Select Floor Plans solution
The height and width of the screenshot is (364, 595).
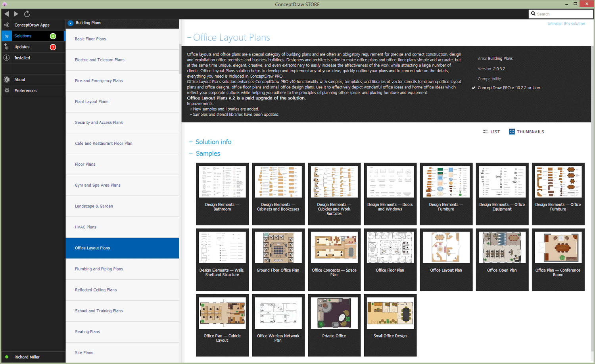coord(122,165)
